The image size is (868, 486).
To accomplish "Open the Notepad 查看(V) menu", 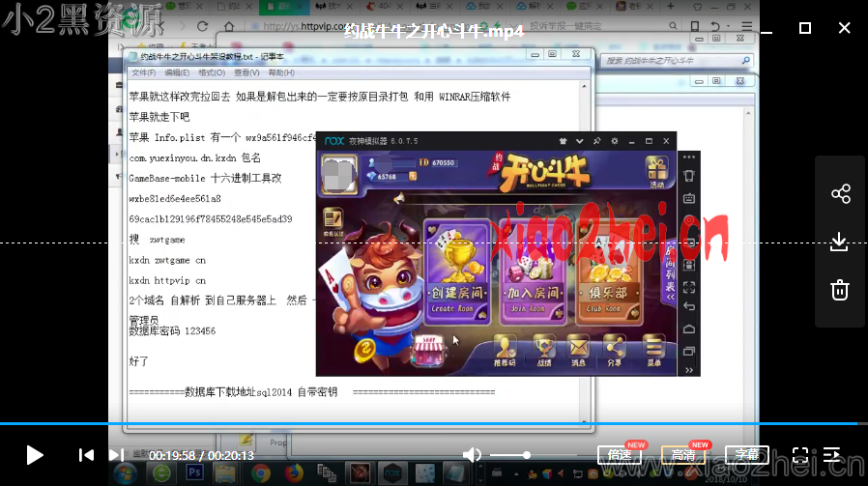I will point(246,73).
